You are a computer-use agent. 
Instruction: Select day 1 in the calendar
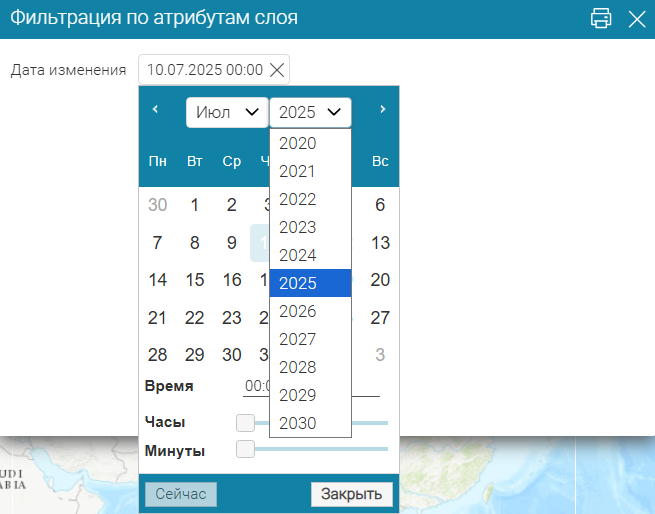pos(194,205)
